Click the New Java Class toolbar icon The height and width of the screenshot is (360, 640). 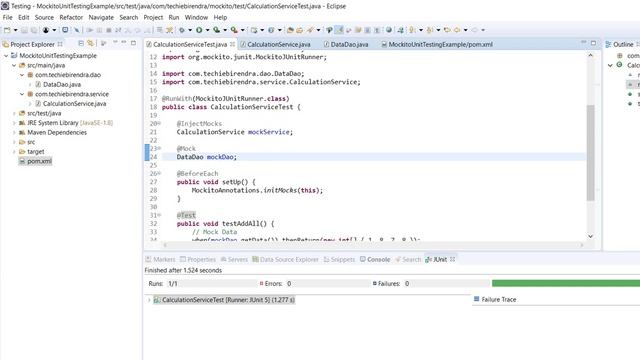coord(271,30)
